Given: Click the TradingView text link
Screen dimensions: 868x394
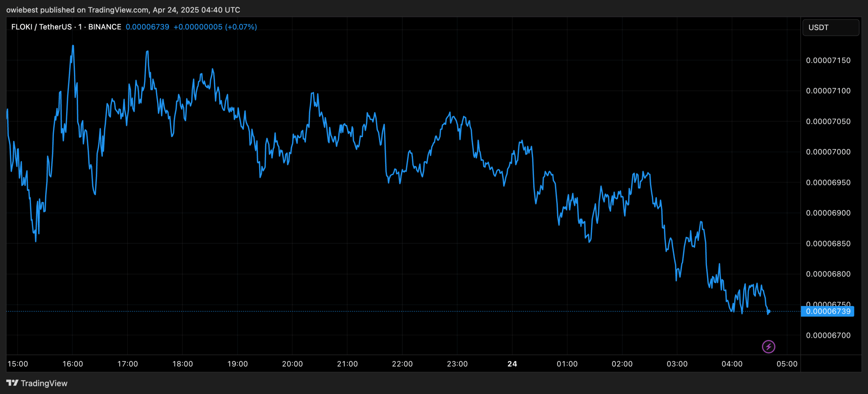Looking at the screenshot, I should [44, 383].
